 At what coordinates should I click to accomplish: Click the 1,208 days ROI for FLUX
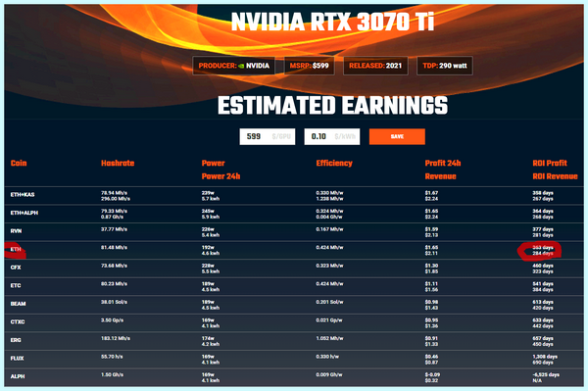tap(545, 357)
